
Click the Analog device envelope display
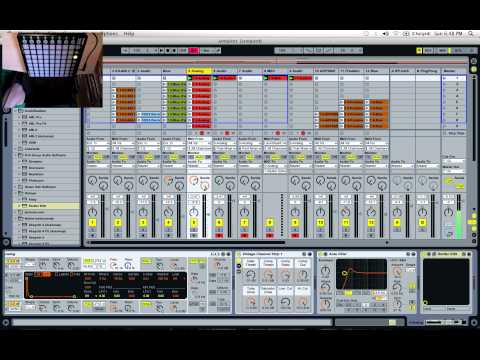point(51,285)
